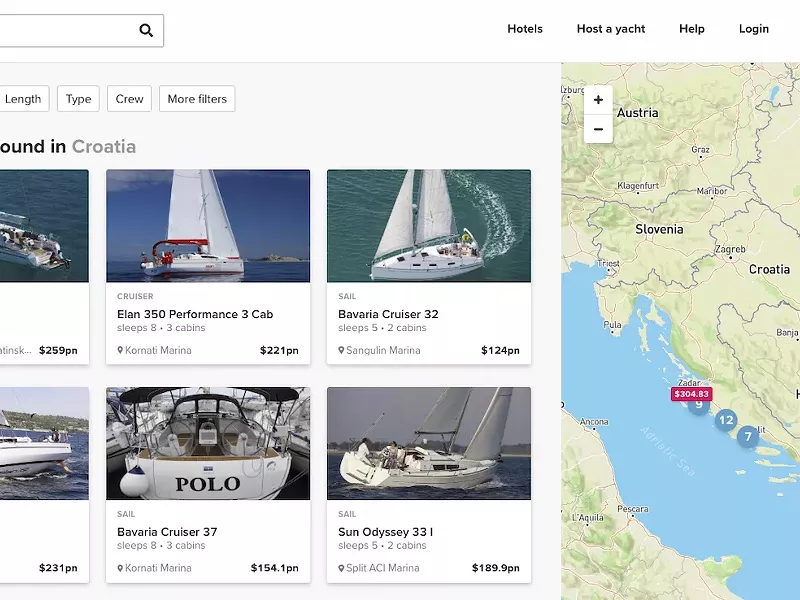This screenshot has width=800, height=600.
Task: Click Kornati Marina pin on Bavaria Cruiser 37 card
Action: click(x=120, y=568)
